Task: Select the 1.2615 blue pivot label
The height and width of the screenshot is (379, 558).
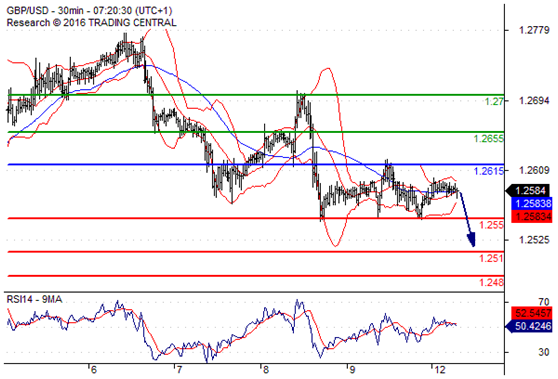Action: pos(489,171)
